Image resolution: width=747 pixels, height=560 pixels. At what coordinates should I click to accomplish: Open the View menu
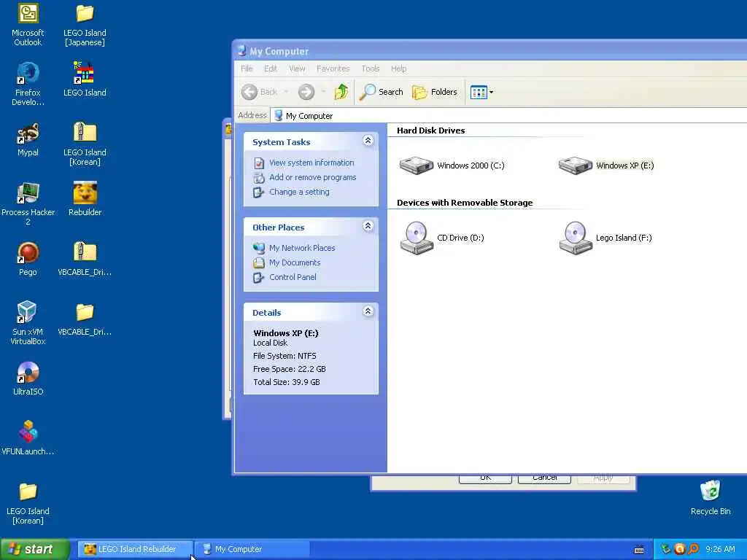pos(297,69)
